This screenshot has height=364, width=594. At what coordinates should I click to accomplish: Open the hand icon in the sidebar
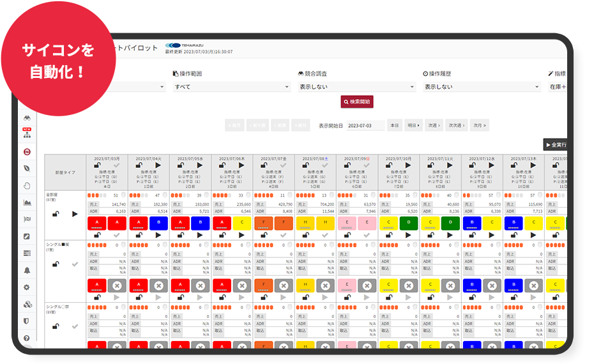[27, 186]
